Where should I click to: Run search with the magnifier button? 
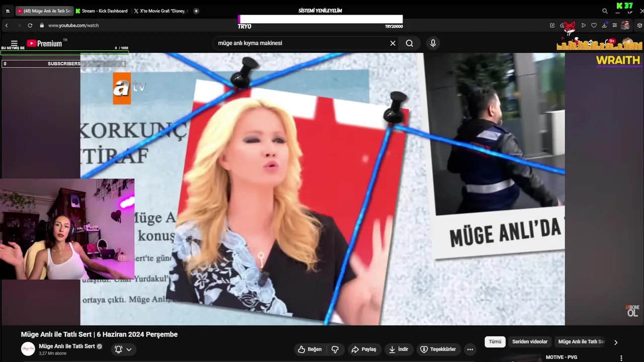(410, 43)
